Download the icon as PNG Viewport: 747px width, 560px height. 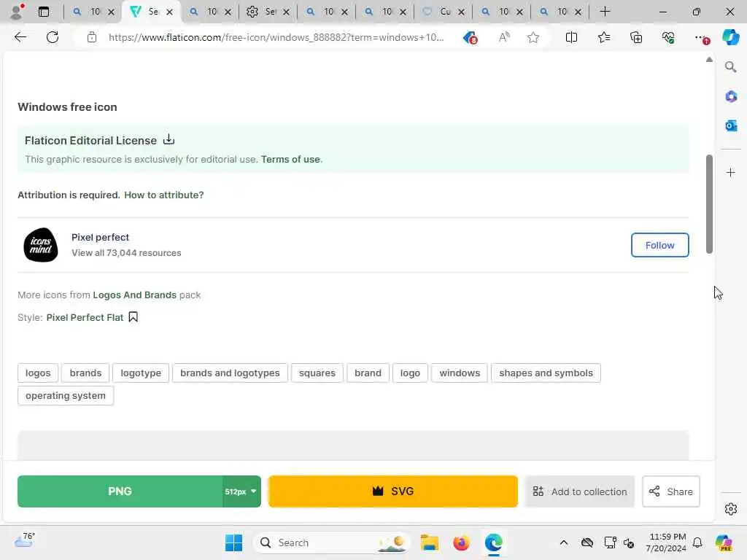120,491
